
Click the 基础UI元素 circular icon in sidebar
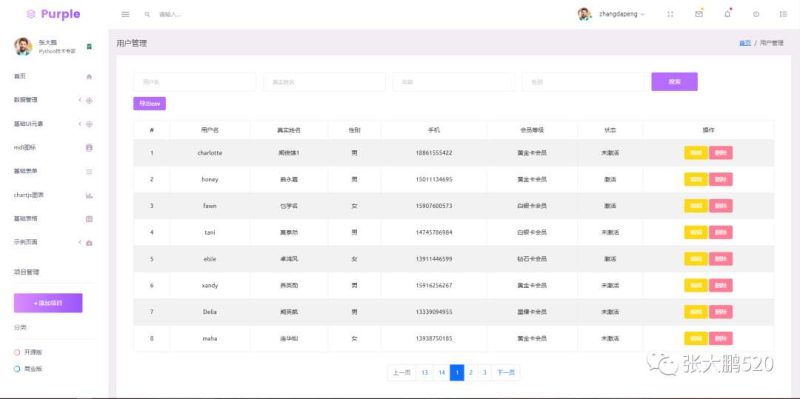point(89,124)
